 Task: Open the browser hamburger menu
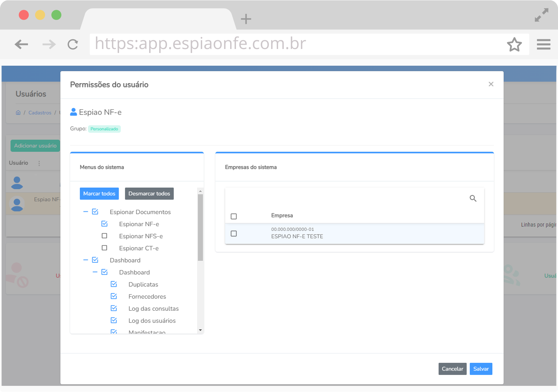(x=543, y=44)
